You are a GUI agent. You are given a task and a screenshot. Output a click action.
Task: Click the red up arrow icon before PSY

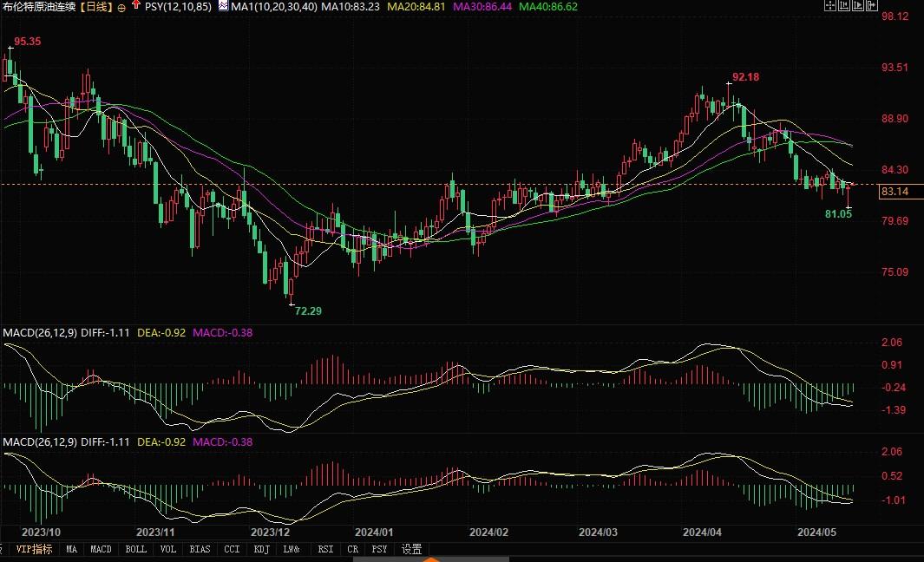[135, 6]
